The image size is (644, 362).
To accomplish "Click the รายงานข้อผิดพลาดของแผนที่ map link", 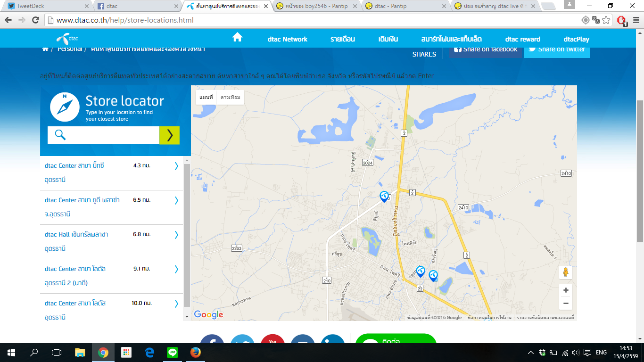I will click(x=545, y=318).
